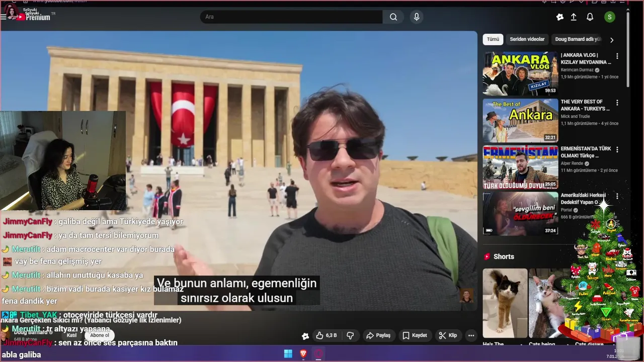Open ANKARA VLOG video thumbnail
The image size is (644, 362).
tap(520, 73)
